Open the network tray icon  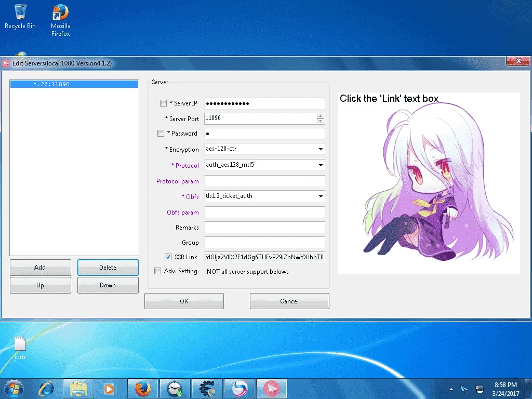pos(480,389)
